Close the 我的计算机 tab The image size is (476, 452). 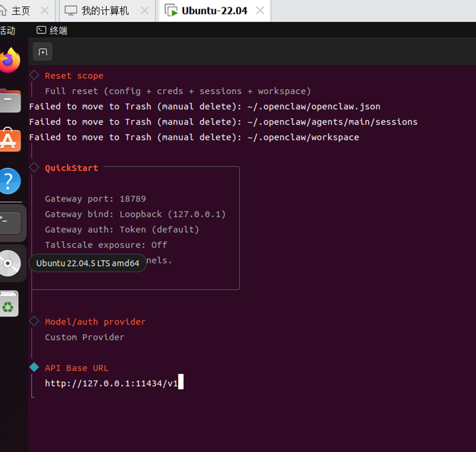pyautogui.click(x=145, y=11)
